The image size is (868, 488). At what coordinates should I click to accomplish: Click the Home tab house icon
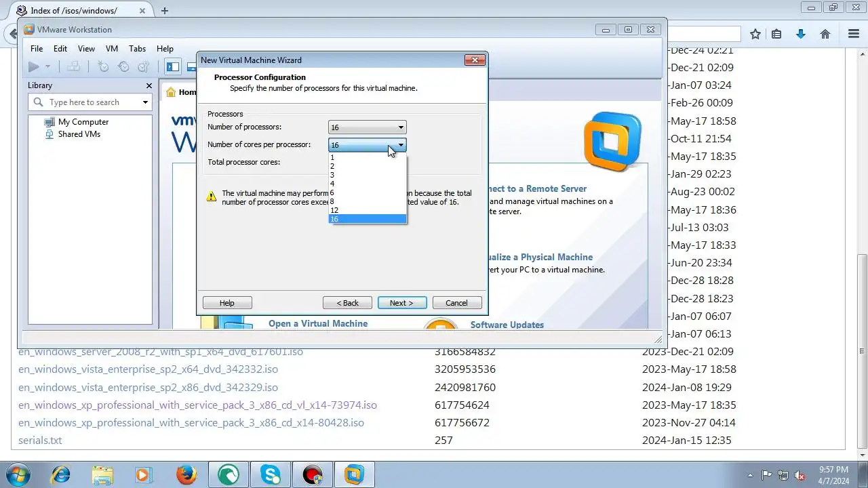[170, 92]
